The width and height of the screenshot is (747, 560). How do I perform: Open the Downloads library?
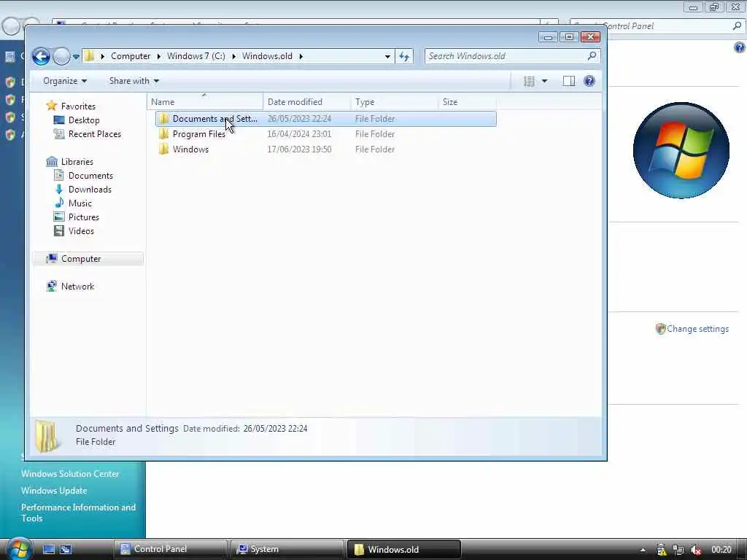(x=90, y=189)
